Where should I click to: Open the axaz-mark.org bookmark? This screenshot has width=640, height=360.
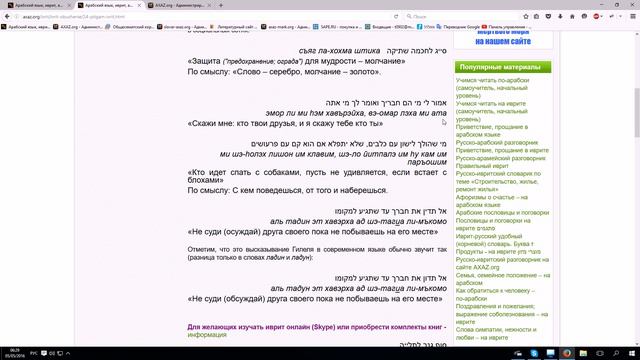coord(285,27)
